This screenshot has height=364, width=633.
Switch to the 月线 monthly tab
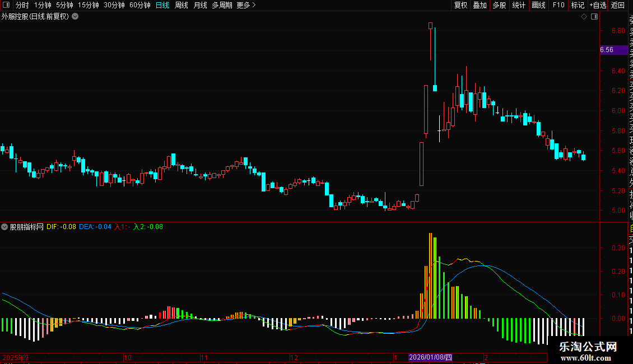click(x=200, y=5)
